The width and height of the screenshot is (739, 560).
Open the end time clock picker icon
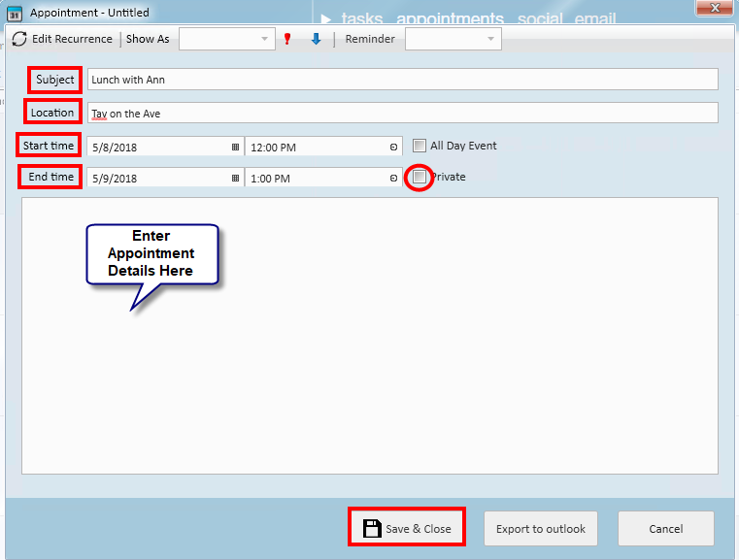tap(393, 178)
